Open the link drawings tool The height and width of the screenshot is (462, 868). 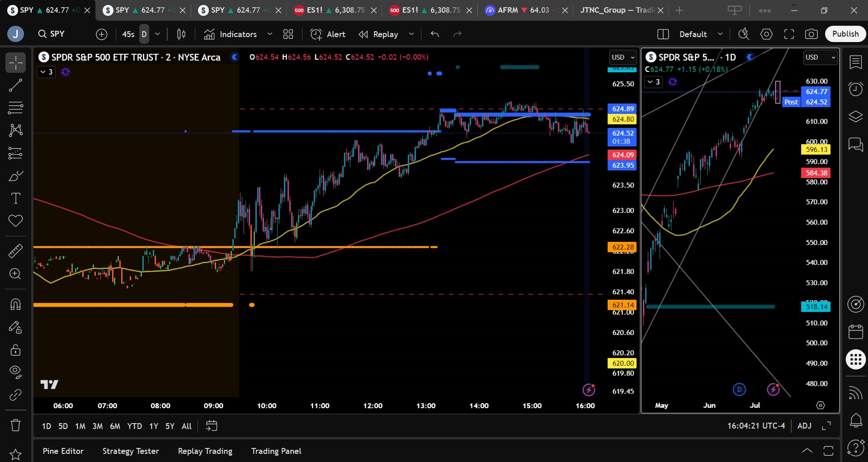coord(15,395)
